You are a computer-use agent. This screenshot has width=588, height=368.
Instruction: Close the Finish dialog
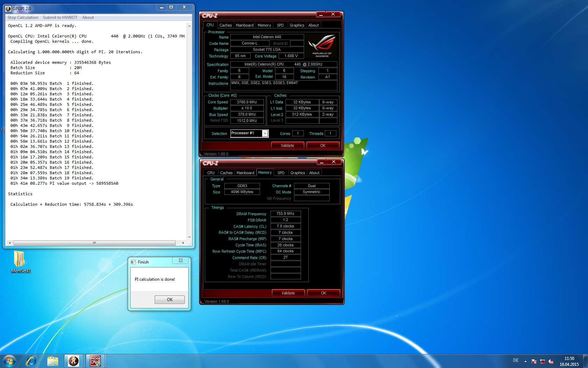(x=181, y=260)
